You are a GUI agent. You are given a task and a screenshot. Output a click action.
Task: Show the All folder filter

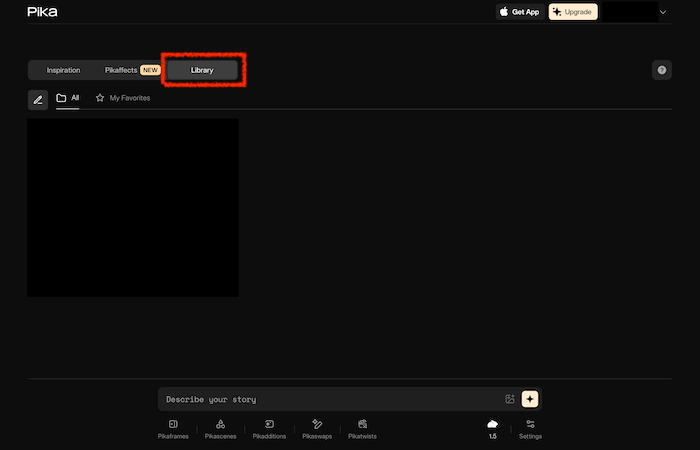coord(68,98)
